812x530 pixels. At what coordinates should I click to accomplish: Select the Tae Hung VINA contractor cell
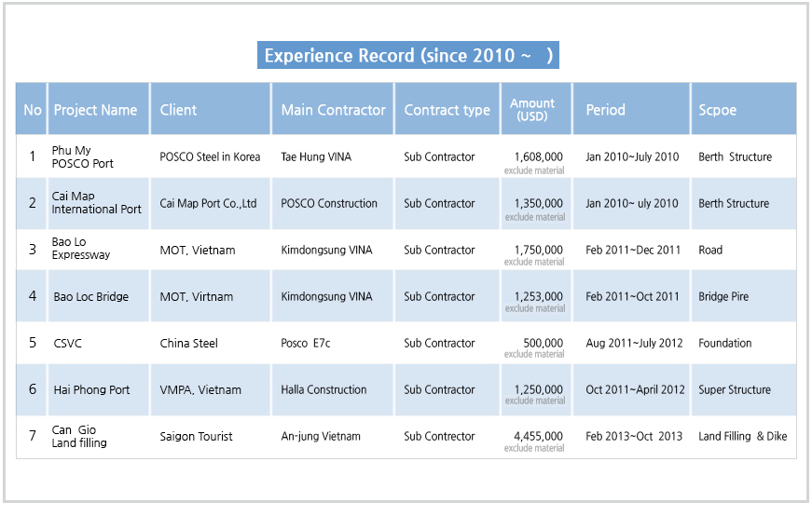[x=333, y=156]
